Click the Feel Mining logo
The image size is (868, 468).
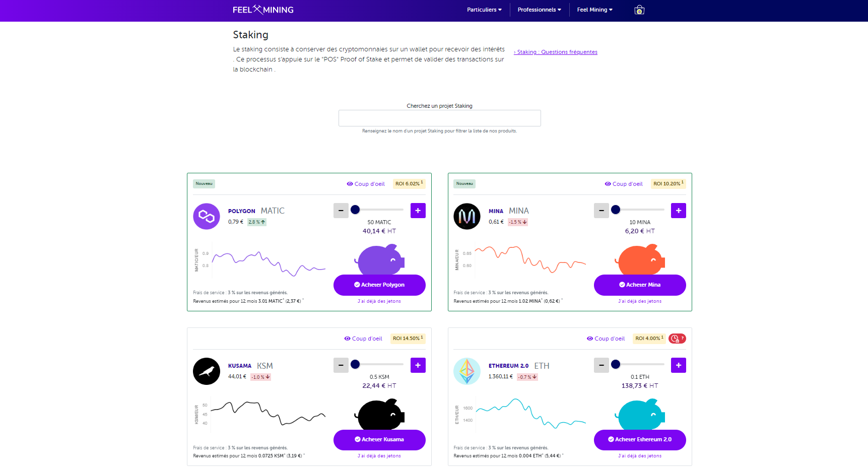pos(262,9)
